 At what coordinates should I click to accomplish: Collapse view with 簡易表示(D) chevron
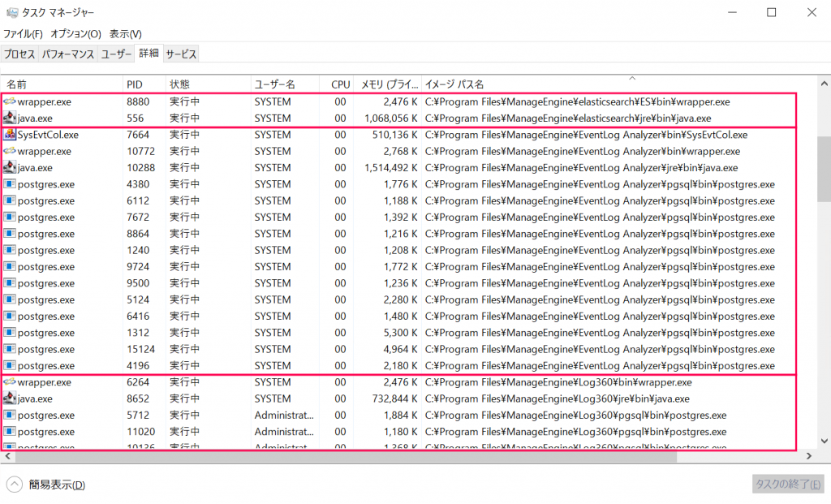(x=15, y=485)
